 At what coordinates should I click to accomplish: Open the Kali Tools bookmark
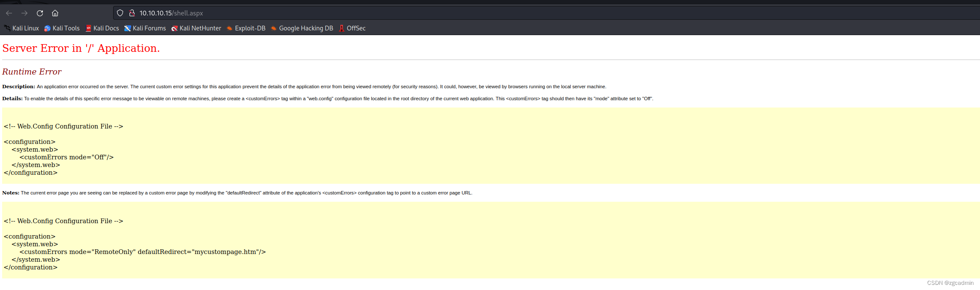pyautogui.click(x=62, y=28)
